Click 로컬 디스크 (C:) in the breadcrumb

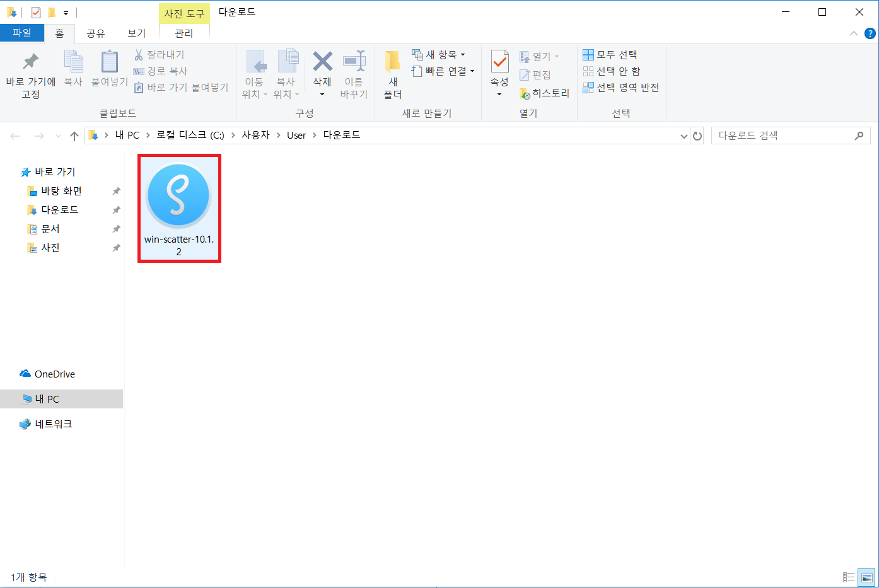190,135
